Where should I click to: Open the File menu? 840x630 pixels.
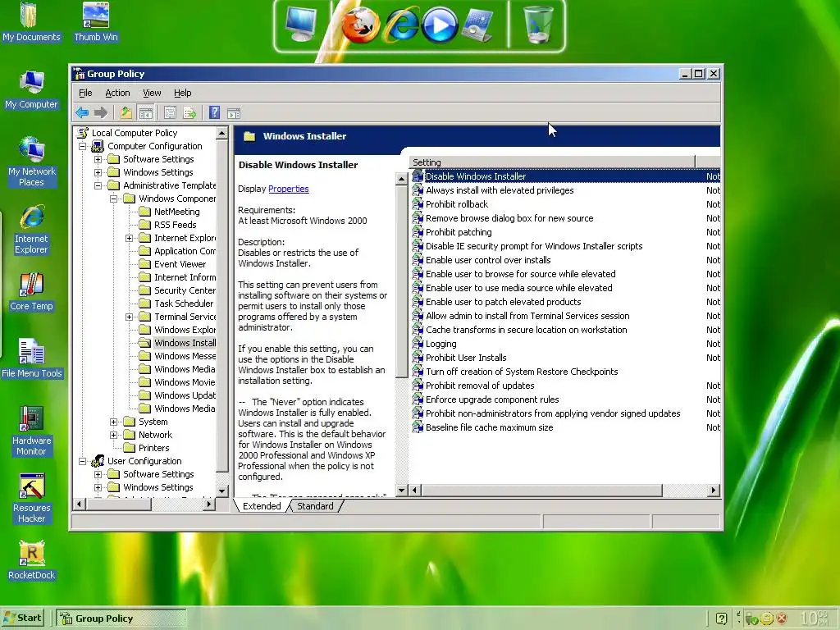(85, 93)
